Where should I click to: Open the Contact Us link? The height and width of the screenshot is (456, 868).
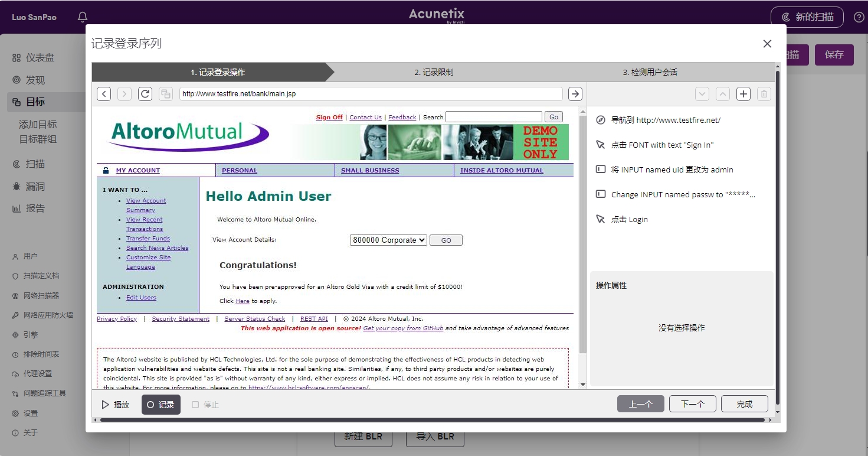point(365,117)
